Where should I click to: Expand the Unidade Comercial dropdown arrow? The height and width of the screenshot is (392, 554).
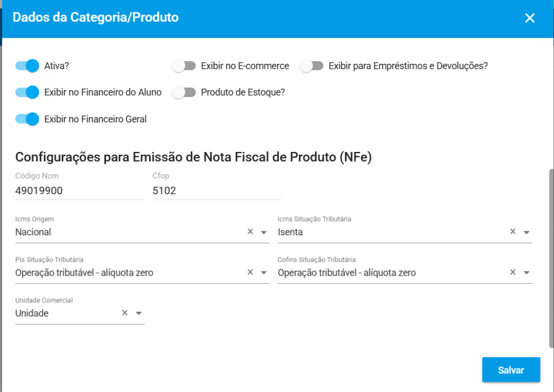(138, 314)
